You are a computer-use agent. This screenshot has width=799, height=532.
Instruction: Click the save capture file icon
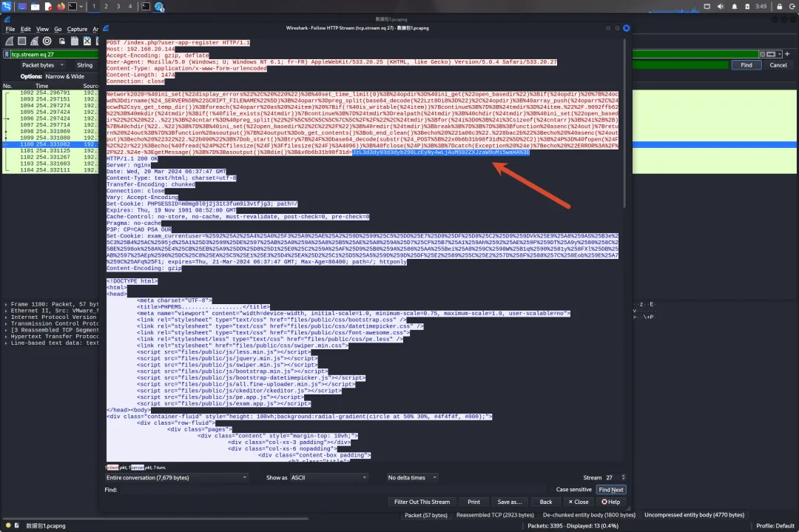click(75, 41)
